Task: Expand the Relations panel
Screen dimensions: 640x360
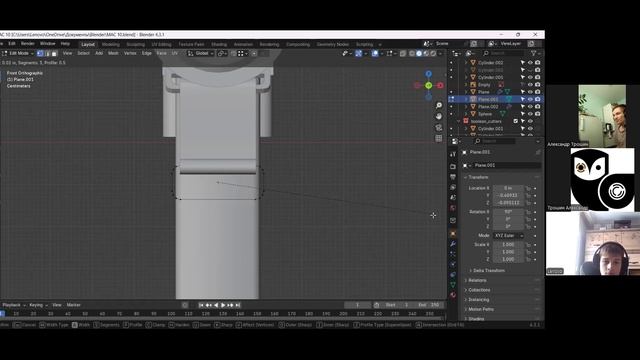Action: click(x=477, y=280)
